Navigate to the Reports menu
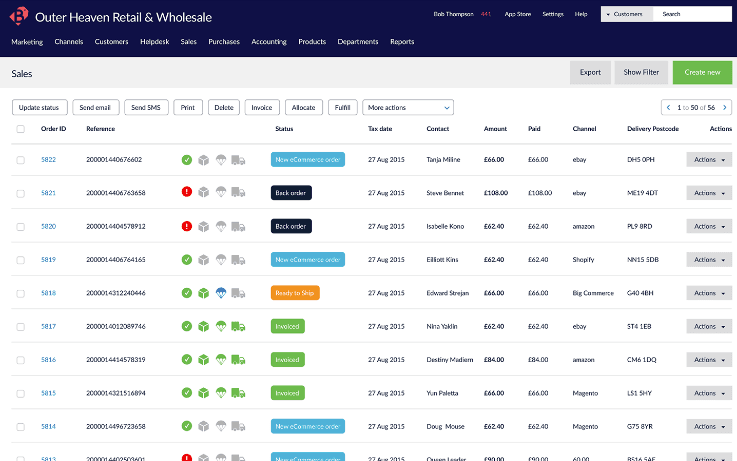Screen dimensions: 737x461 pyautogui.click(x=402, y=42)
